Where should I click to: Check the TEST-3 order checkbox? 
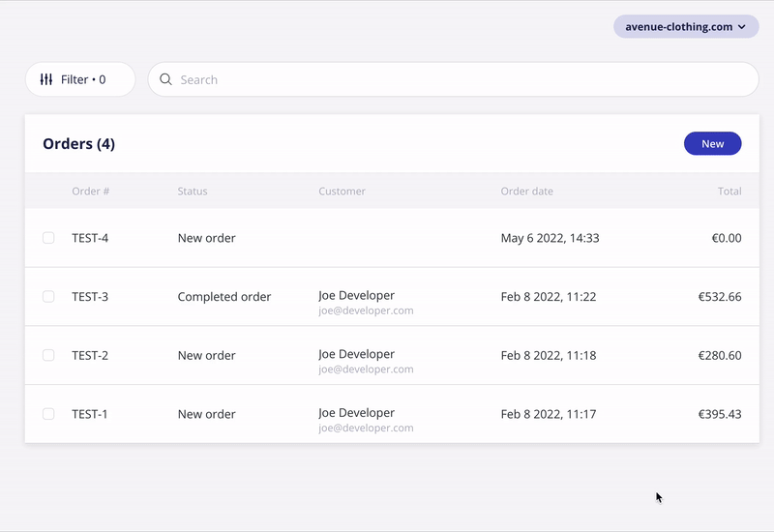tap(48, 297)
